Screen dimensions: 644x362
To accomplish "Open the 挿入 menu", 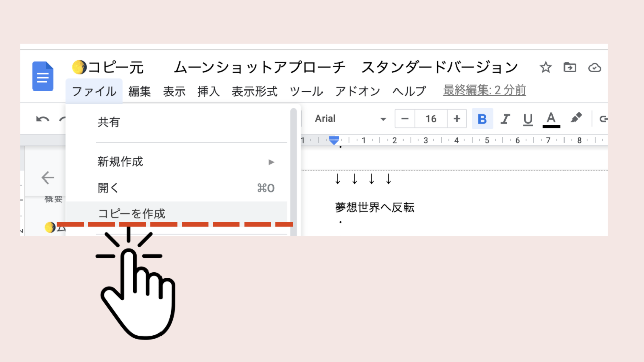I will [x=209, y=92].
